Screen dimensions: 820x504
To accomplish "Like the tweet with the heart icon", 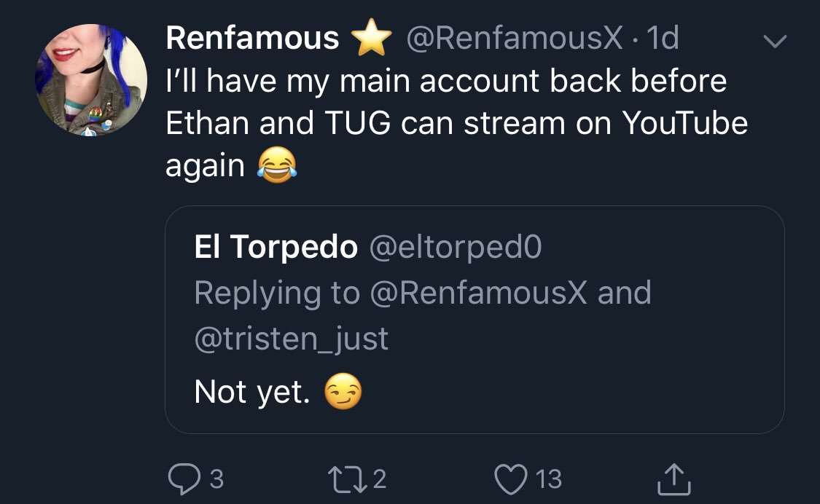I will tap(511, 479).
